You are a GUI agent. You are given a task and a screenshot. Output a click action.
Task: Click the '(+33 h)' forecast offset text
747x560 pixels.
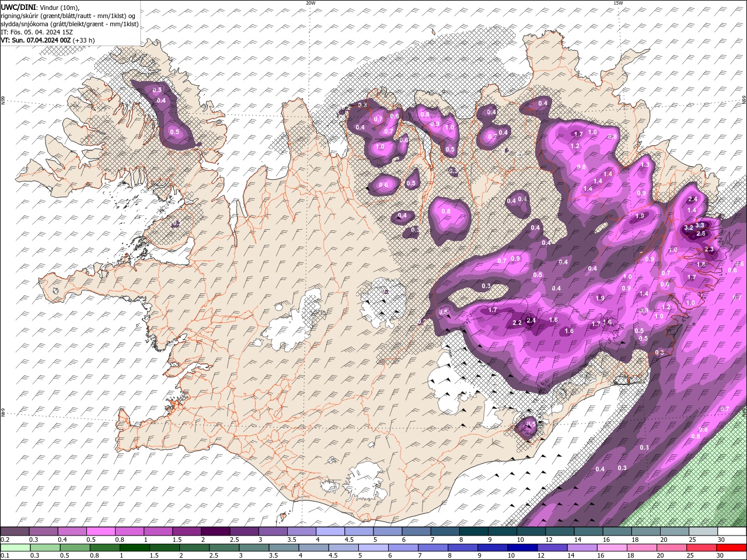[84, 40]
